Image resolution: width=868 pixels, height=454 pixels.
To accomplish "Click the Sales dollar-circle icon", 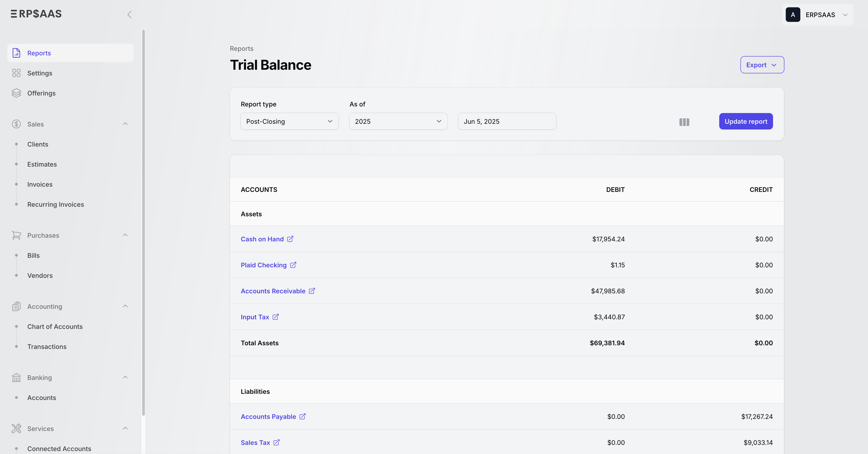I will coord(16,124).
